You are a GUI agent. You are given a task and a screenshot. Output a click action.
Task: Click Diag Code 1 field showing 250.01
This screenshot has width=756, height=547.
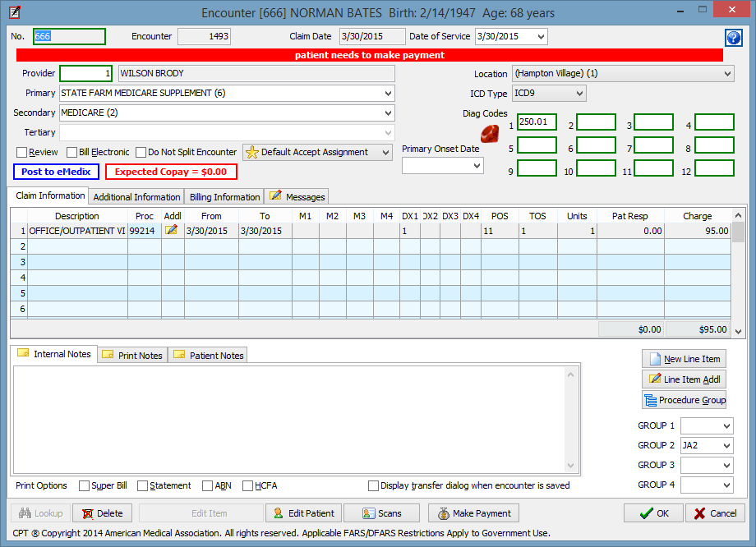pos(537,122)
